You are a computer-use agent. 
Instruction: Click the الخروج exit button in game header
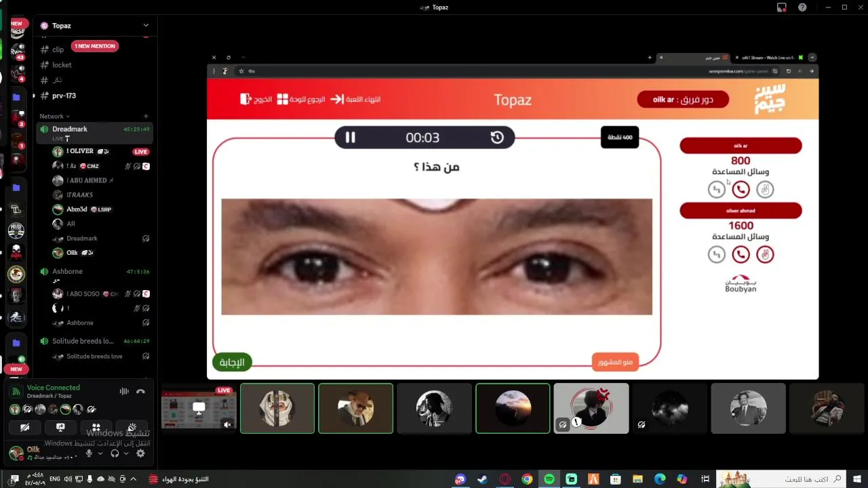256,99
